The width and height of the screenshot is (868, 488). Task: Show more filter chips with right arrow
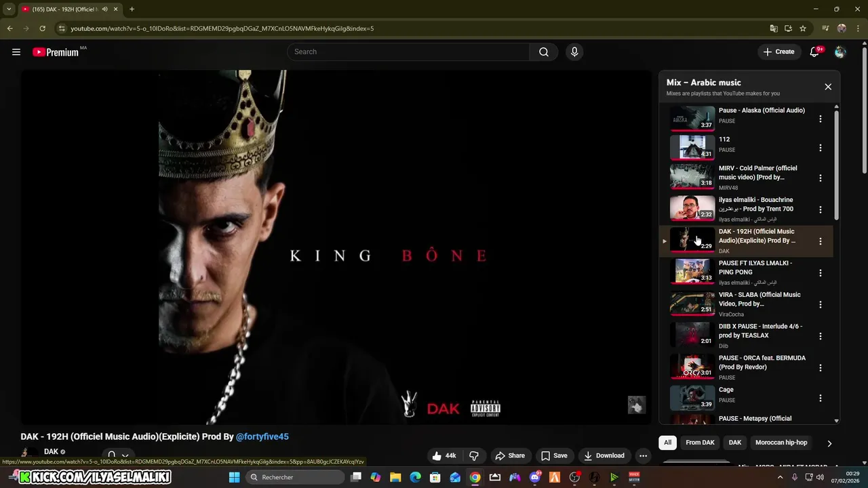coord(829,443)
